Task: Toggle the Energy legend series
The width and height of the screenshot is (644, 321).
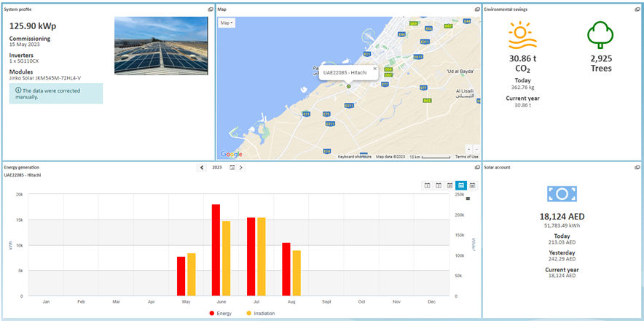Action: point(221,314)
